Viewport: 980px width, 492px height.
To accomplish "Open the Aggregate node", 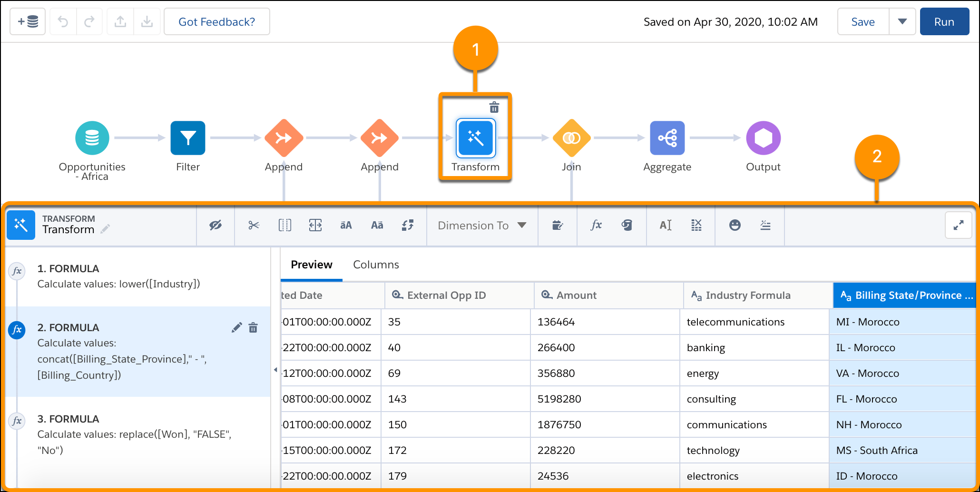I will (x=667, y=138).
